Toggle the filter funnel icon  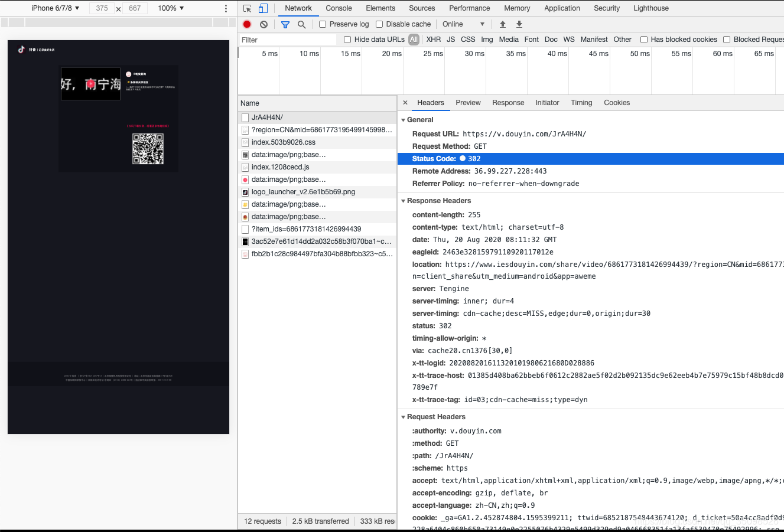[x=285, y=24]
